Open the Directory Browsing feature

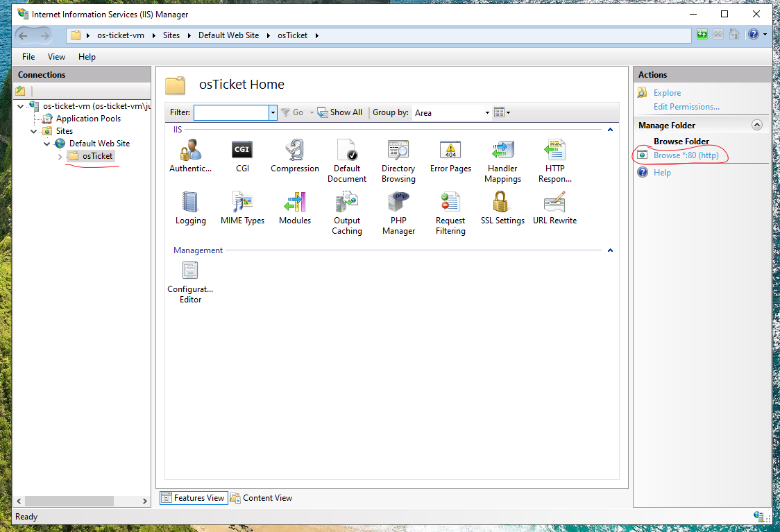[398, 161]
